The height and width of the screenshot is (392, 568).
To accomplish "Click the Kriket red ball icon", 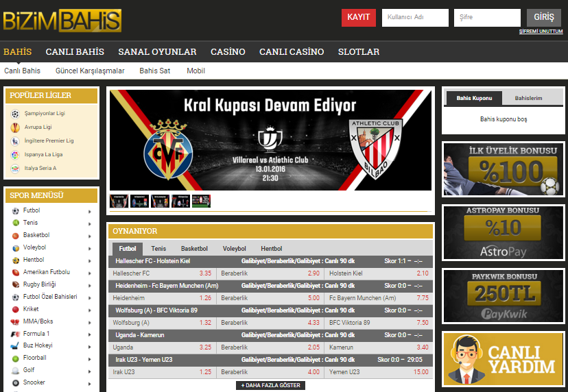I will [x=16, y=310].
